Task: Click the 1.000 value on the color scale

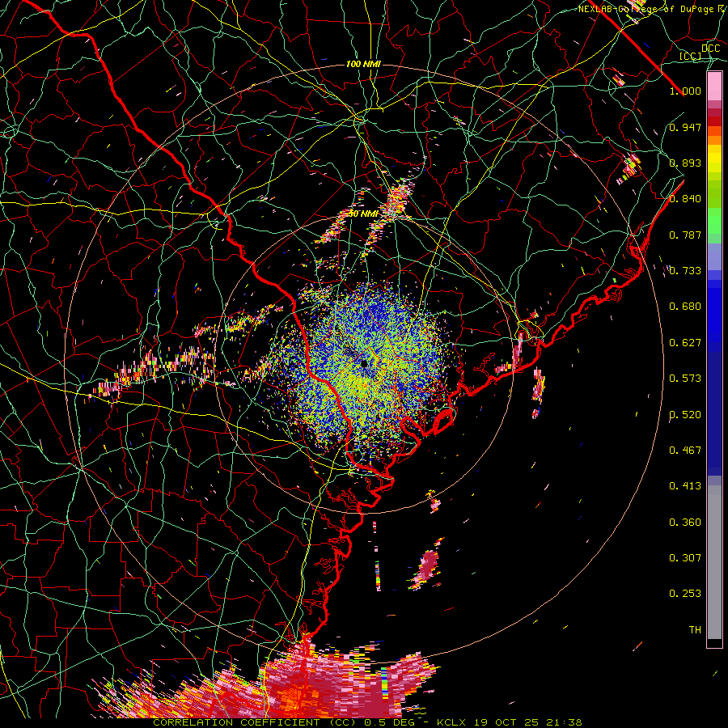Action: [685, 91]
